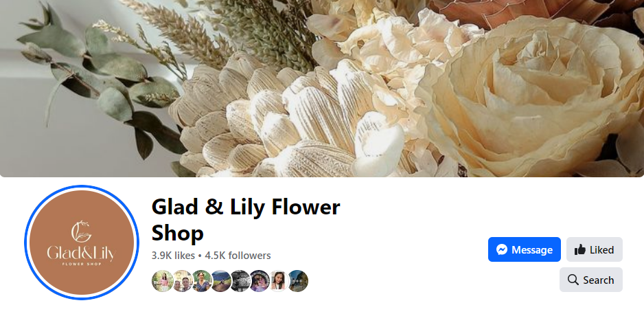The height and width of the screenshot is (314, 644).
Task: Click the magnifying glass Search icon
Action: point(573,280)
